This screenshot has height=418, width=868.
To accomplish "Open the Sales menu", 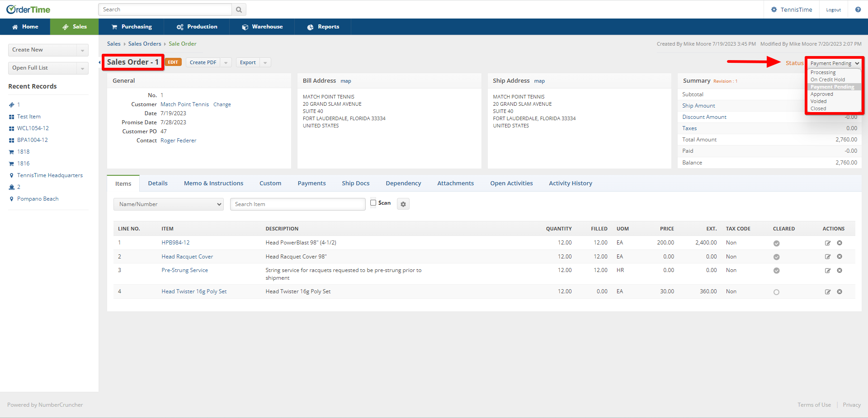I will [x=75, y=27].
